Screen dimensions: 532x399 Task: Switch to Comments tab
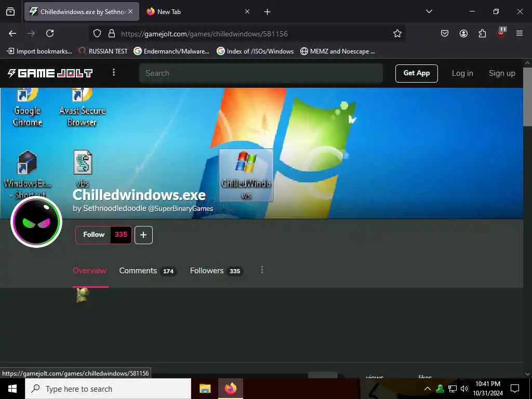pyautogui.click(x=147, y=271)
